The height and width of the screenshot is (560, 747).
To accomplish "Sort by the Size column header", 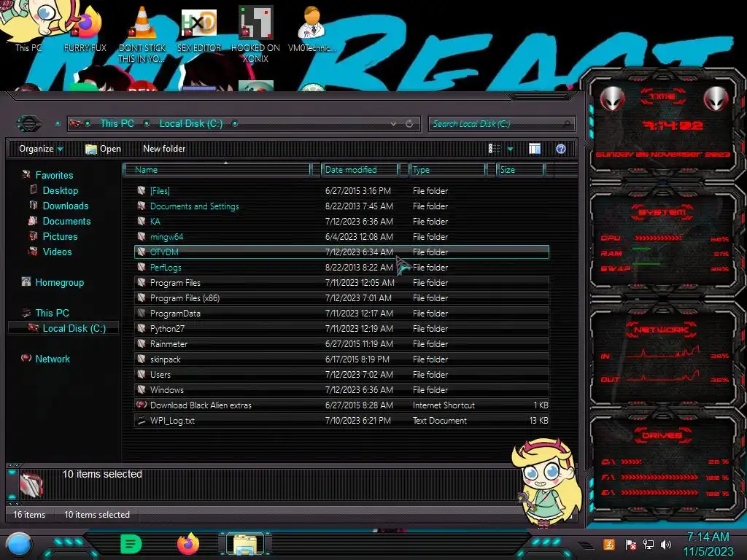I will click(x=521, y=169).
